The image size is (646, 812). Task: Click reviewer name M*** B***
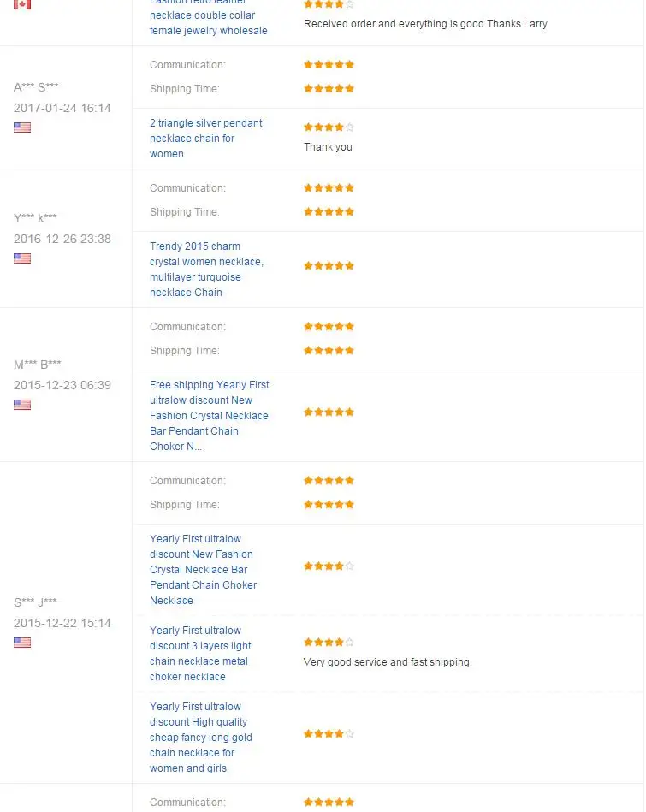pos(37,365)
